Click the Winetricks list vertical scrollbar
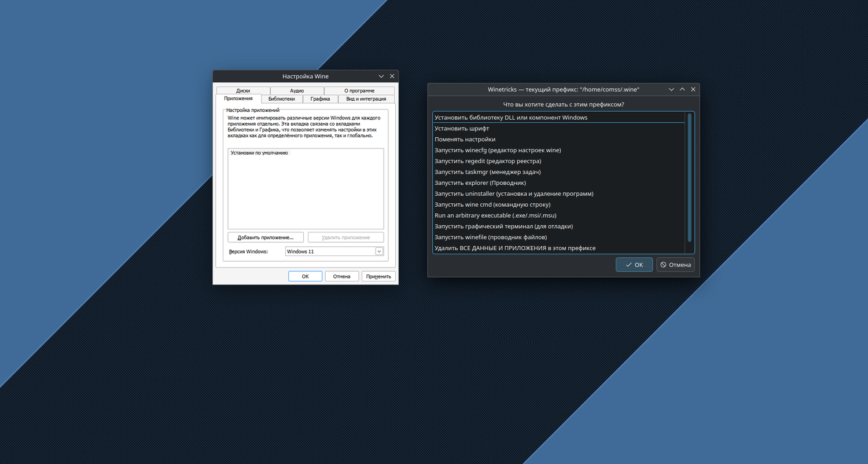 click(689, 178)
